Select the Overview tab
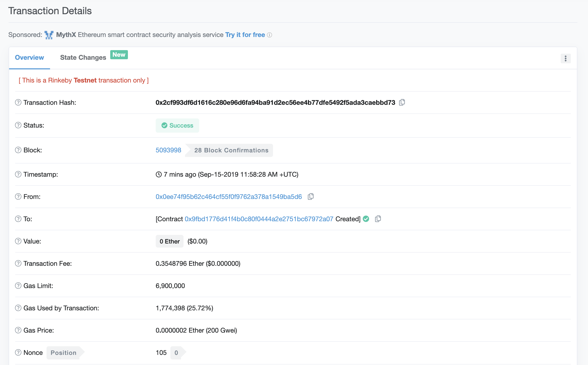Viewport: 588px width, 365px height. click(x=29, y=58)
